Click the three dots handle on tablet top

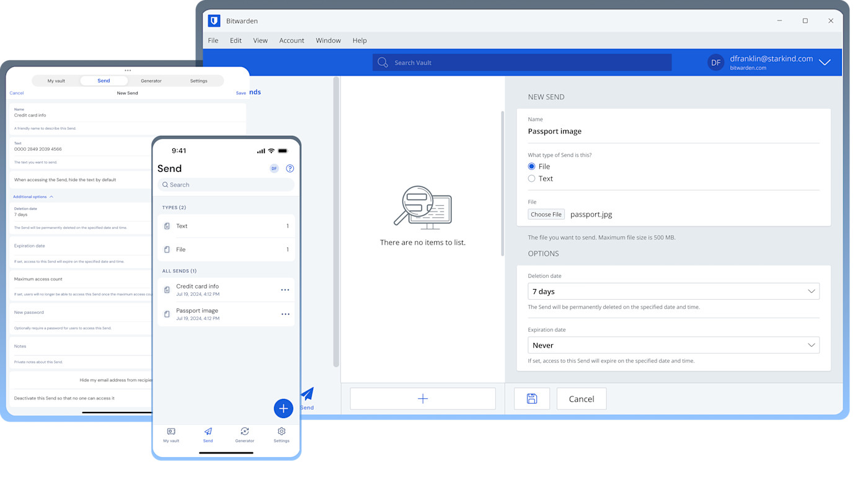click(x=128, y=71)
